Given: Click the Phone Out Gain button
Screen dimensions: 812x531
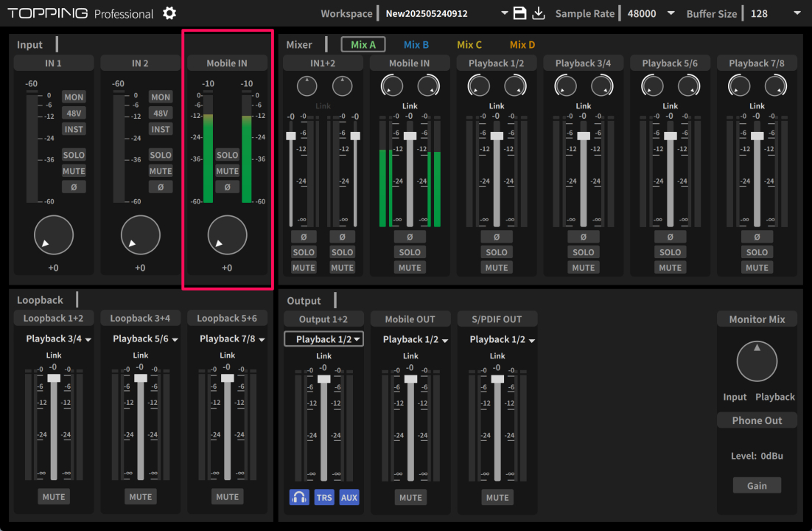Looking at the screenshot, I should [x=757, y=485].
